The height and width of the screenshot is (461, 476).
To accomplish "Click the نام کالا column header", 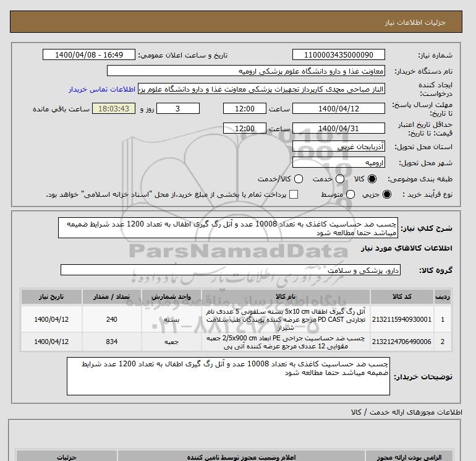I will tap(286, 296).
